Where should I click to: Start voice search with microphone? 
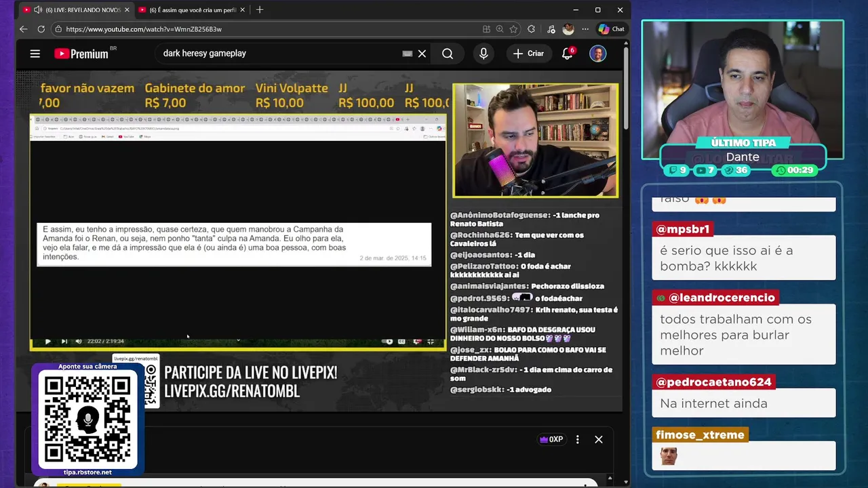(x=484, y=54)
